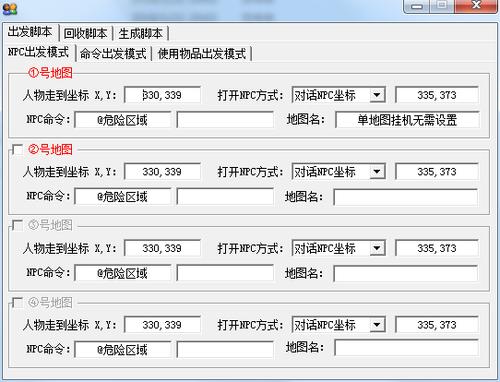Viewport: 500px width, 382px height.
Task: Click empty second NPC命令 field in ④号地图
Action: (225, 350)
